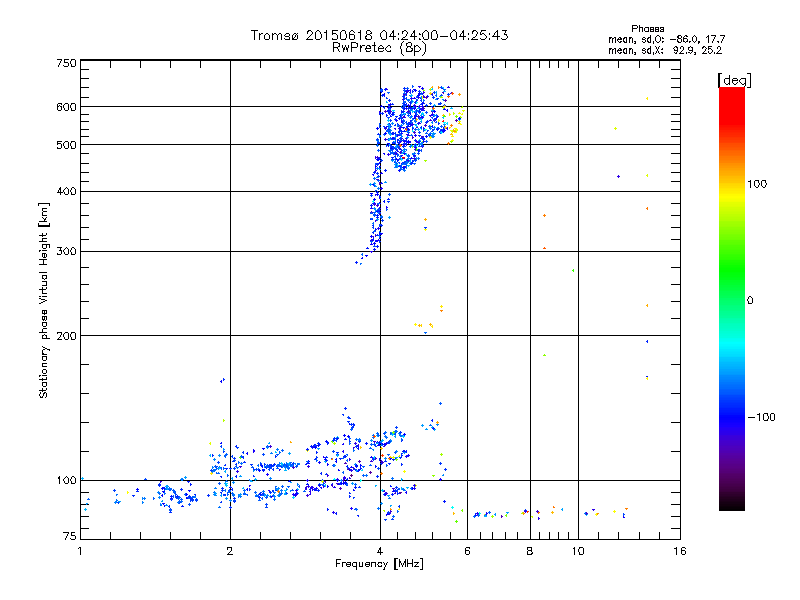This screenshot has height=600, width=800.
Task: Click the y-axis label '300'
Action: pos(67,252)
